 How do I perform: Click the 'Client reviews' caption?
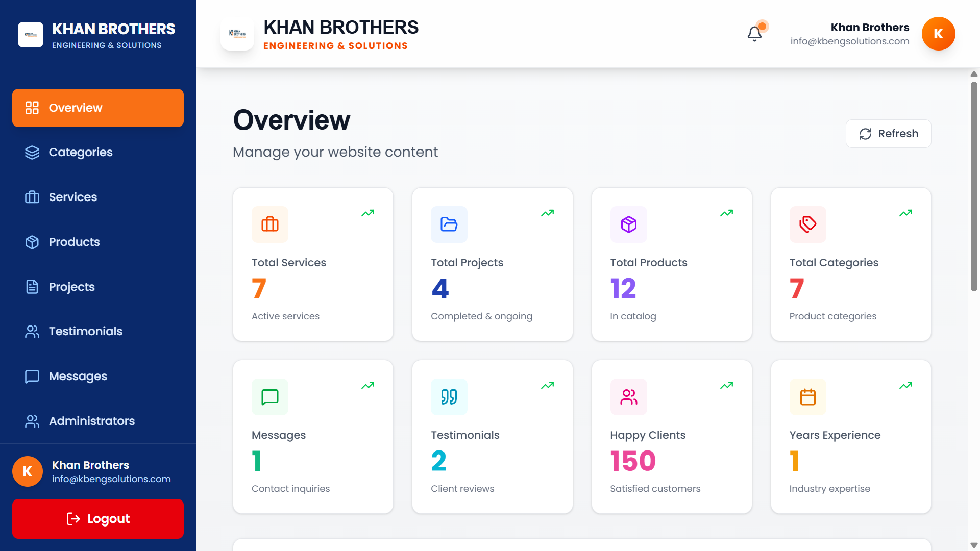click(x=462, y=489)
